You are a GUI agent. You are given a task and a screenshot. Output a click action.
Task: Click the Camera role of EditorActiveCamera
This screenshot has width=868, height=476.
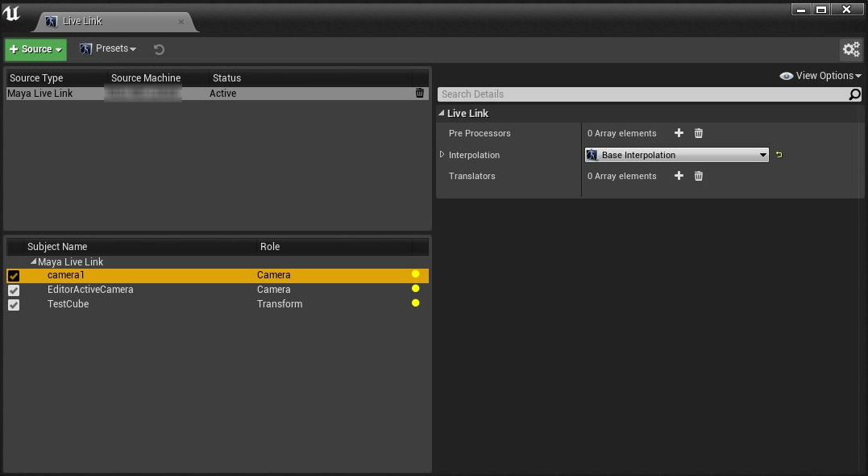pyautogui.click(x=273, y=290)
